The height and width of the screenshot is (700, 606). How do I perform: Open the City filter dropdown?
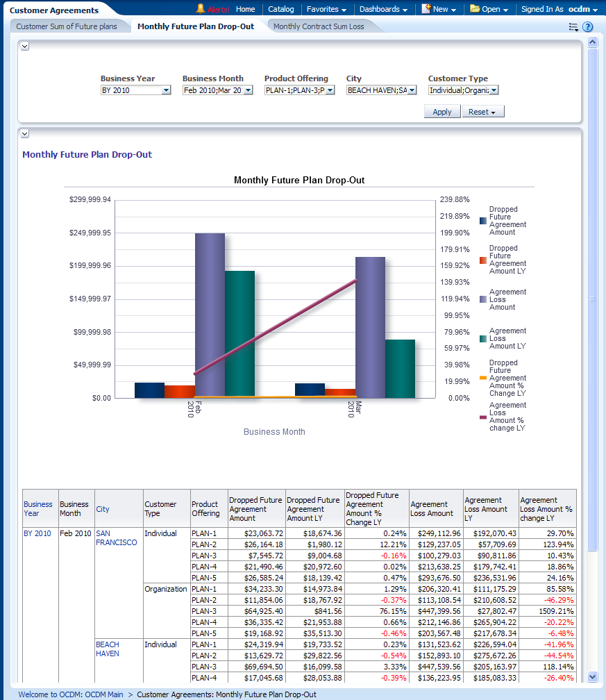pos(412,90)
